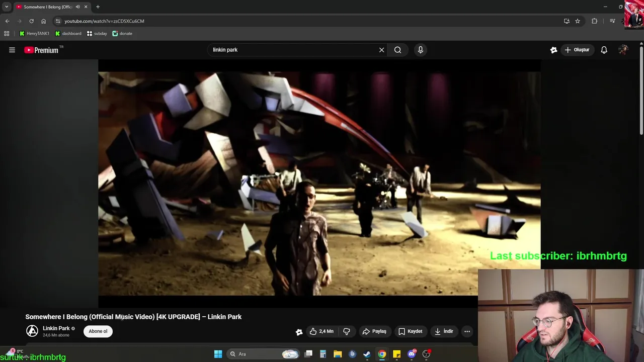Open Discord from the taskbar
The image size is (644, 362).
(412, 354)
